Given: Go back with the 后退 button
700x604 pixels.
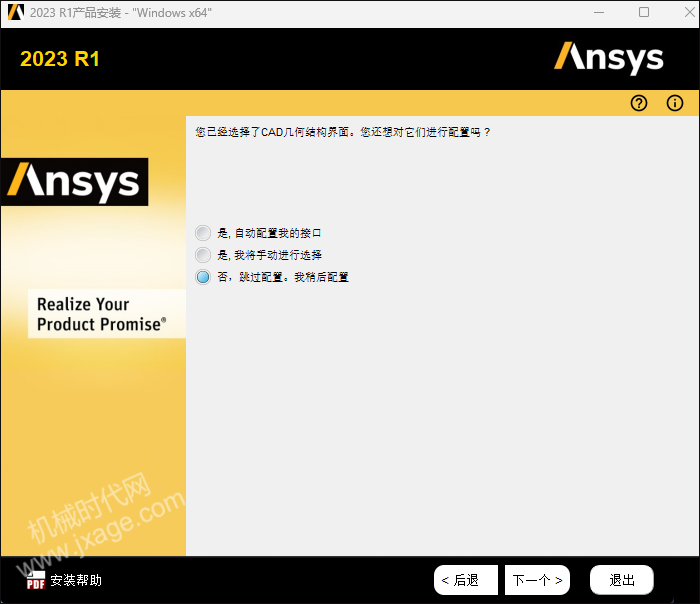Looking at the screenshot, I should pyautogui.click(x=466, y=580).
